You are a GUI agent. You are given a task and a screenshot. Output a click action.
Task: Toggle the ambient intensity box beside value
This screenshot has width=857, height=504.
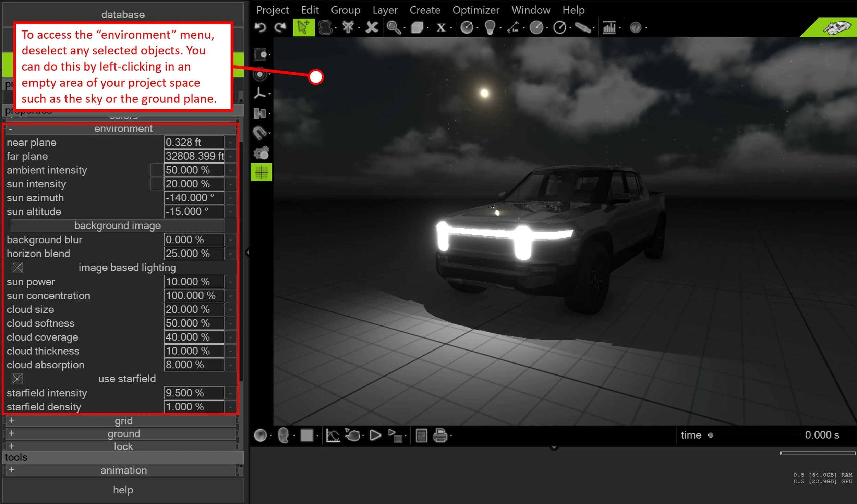pos(157,170)
